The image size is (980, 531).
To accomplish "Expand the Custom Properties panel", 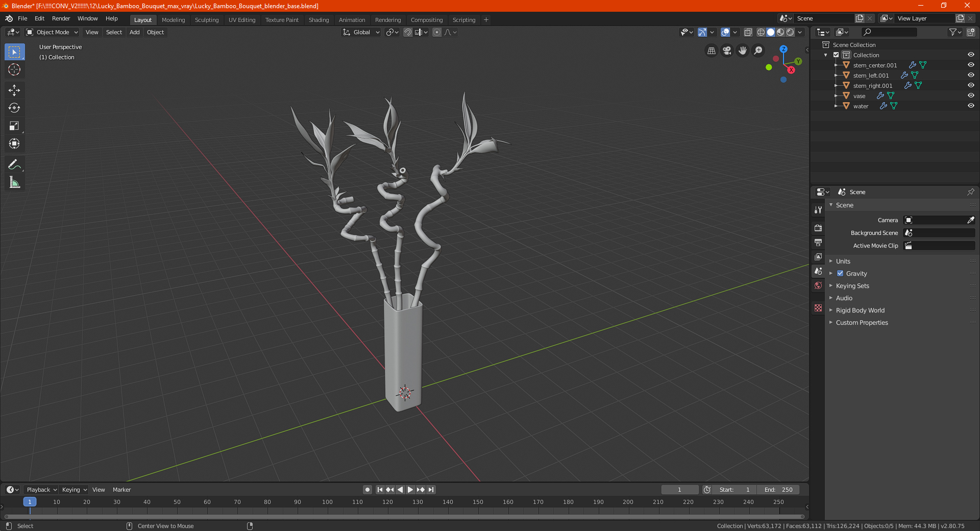I will (x=862, y=323).
